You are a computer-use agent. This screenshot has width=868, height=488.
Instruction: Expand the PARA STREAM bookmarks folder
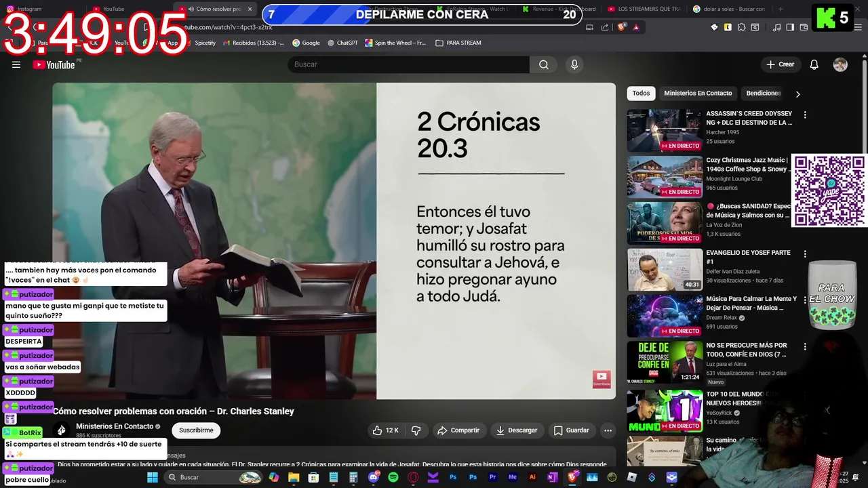click(x=458, y=43)
